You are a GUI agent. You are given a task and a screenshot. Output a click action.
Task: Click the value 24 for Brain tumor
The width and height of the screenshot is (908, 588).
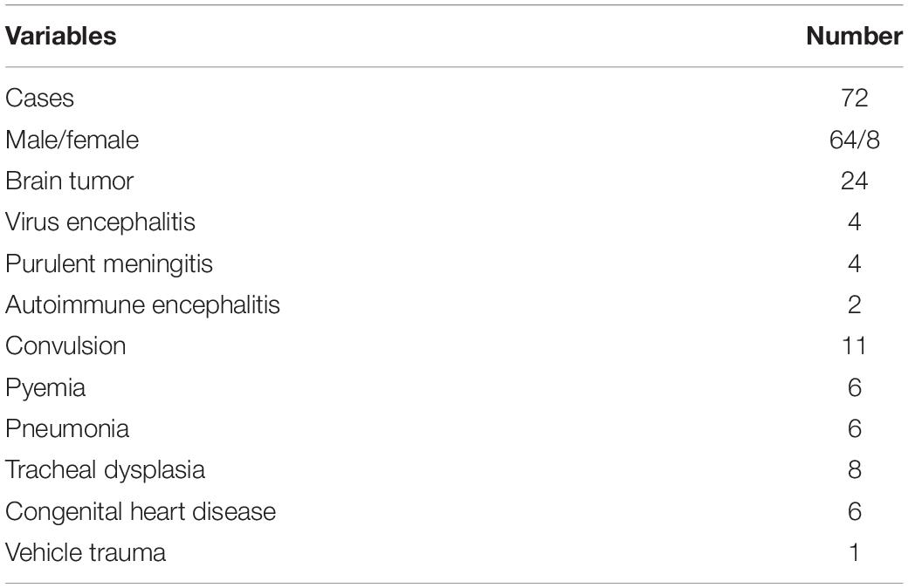[854, 181]
